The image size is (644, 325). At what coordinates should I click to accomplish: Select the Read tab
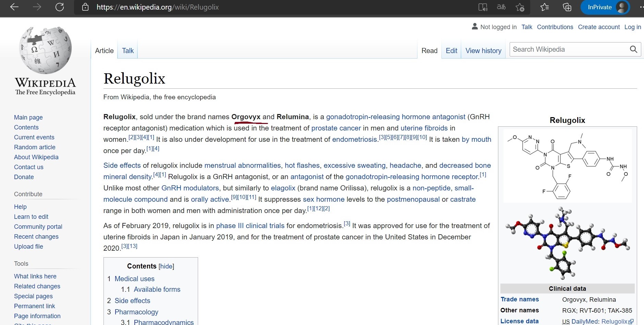(429, 51)
